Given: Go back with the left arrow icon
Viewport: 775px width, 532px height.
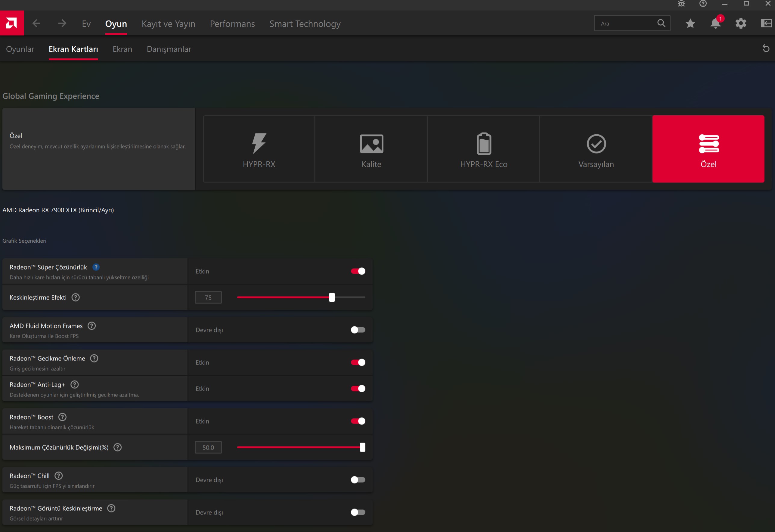Looking at the screenshot, I should pos(36,23).
